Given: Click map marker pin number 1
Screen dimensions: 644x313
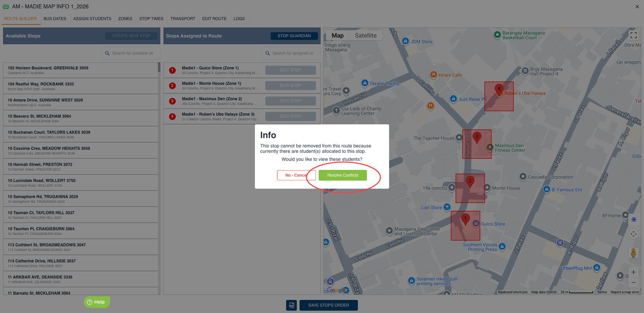Looking at the screenshot, I should point(465,220).
